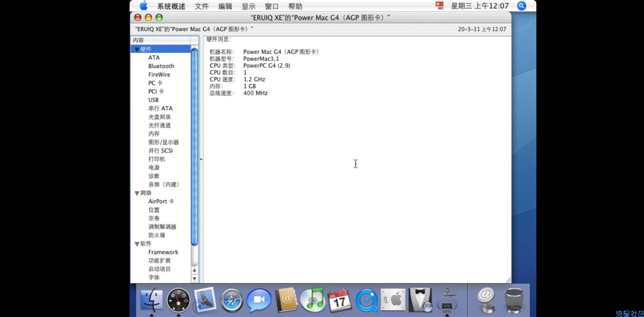Select 防火墙 in the sidebar
The image size is (644, 317).
click(x=157, y=235)
